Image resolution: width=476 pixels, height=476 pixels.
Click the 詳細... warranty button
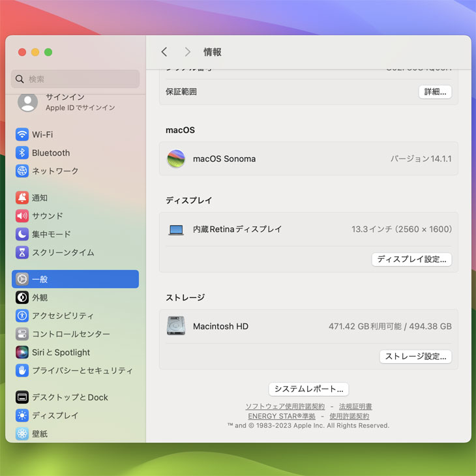pos(435,92)
